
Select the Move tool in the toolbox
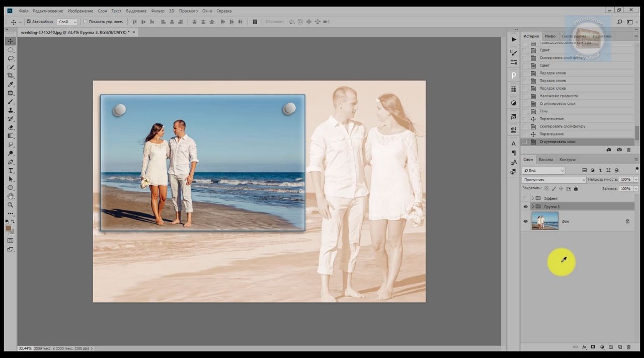[x=11, y=41]
